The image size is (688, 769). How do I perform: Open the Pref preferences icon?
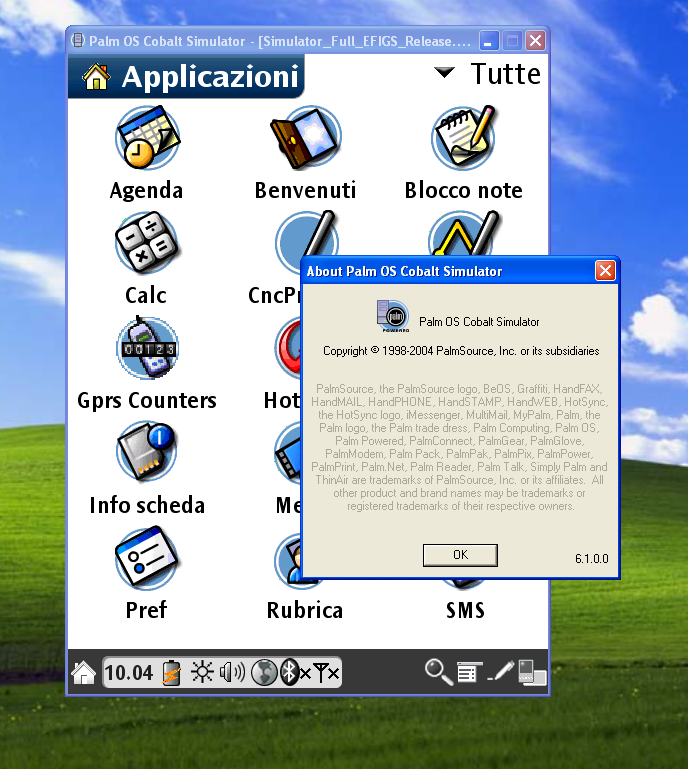[147, 557]
